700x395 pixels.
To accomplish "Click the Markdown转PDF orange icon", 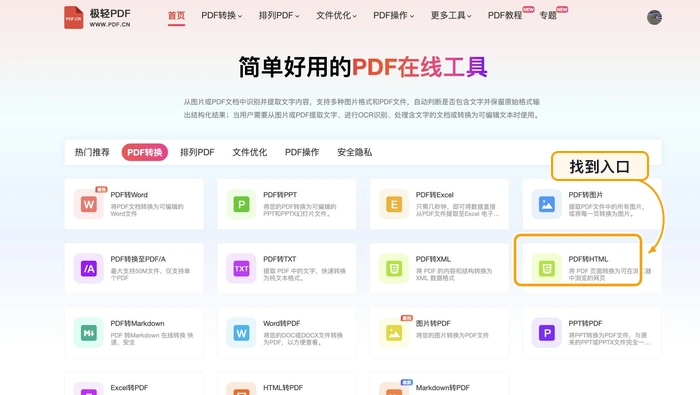I will click(x=394, y=392).
